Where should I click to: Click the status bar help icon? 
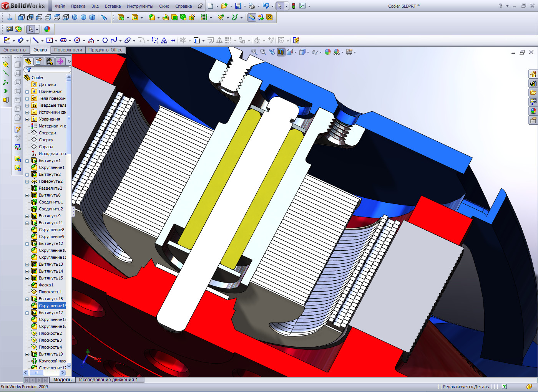[x=505, y=387]
